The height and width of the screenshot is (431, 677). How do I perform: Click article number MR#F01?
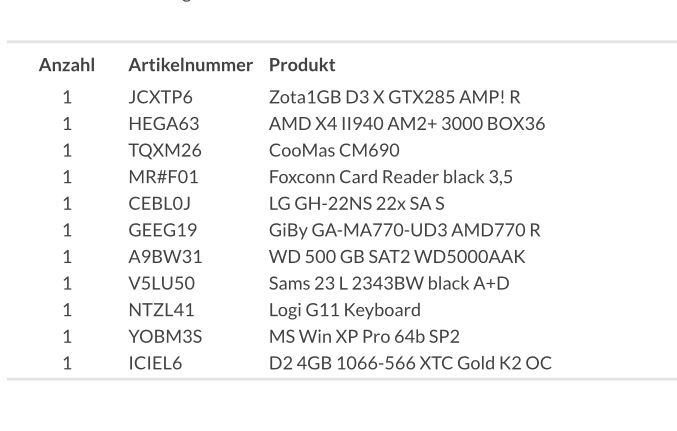coord(163,177)
